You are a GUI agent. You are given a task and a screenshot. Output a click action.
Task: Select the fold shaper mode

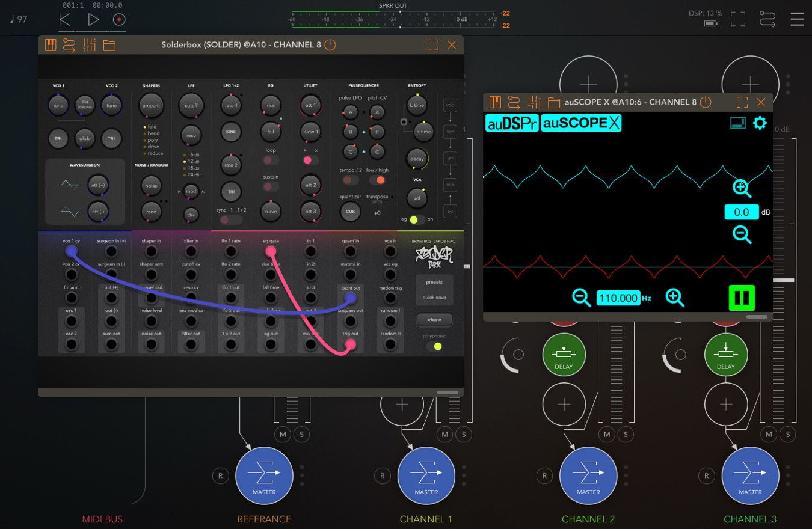point(152,127)
